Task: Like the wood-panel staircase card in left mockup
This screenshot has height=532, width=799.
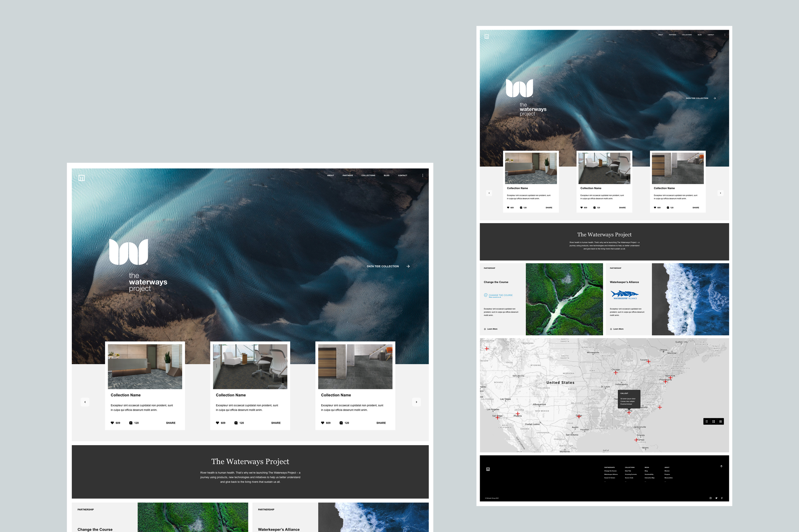Action: [x=322, y=423]
